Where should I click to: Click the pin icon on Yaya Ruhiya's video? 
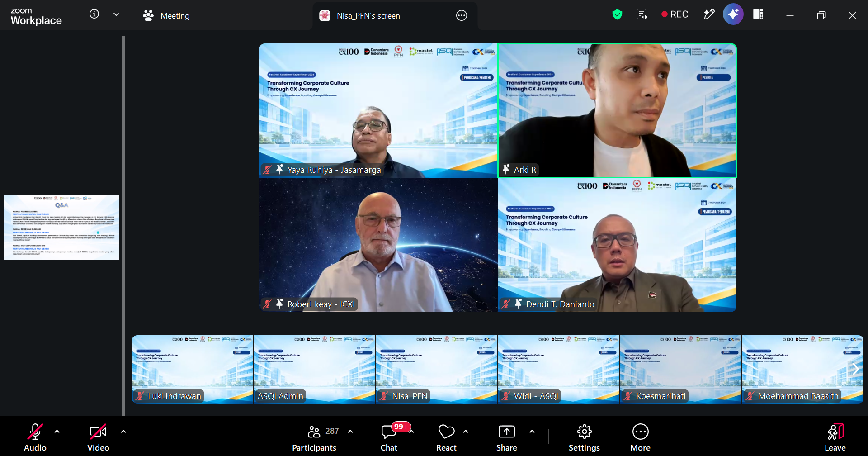click(x=279, y=169)
